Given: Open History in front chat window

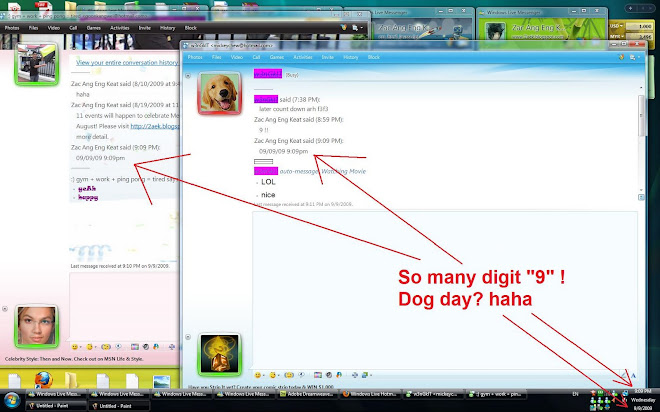Looking at the screenshot, I should point(350,57).
